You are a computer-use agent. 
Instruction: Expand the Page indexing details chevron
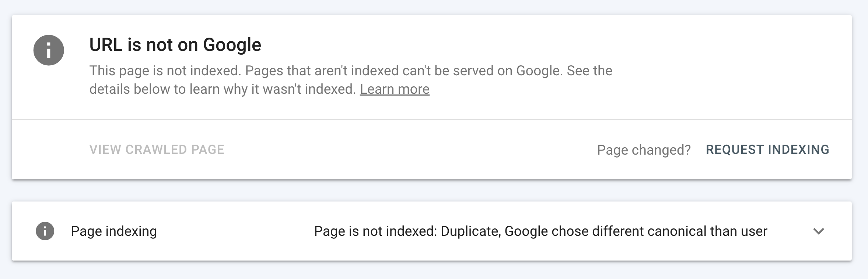819,231
